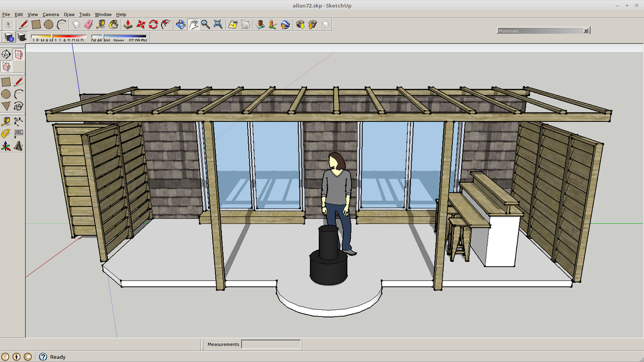Select the Polygon tool in left palette
Screen dimensions: 644x362
coord(6,106)
